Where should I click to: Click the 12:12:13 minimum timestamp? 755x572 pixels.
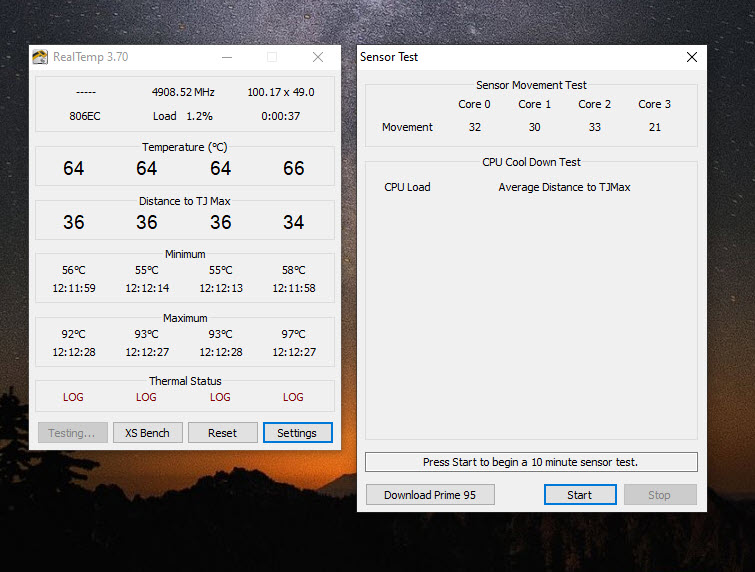coord(221,288)
